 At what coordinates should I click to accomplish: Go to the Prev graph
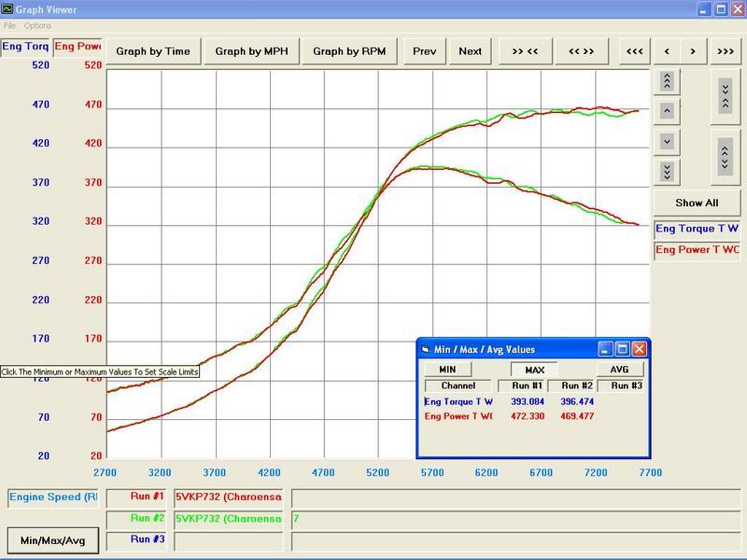coord(425,51)
